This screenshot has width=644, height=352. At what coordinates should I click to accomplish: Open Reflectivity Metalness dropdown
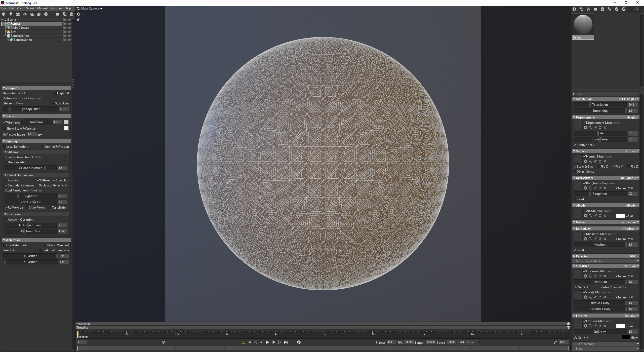point(630,229)
